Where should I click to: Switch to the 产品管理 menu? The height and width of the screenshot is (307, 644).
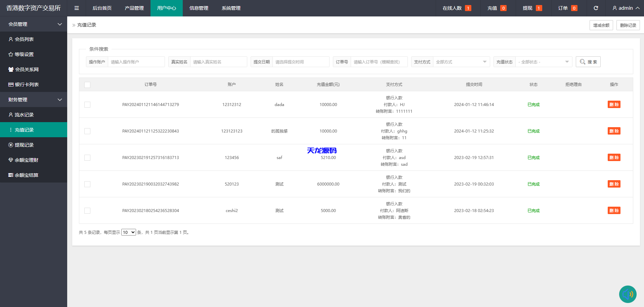[134, 8]
